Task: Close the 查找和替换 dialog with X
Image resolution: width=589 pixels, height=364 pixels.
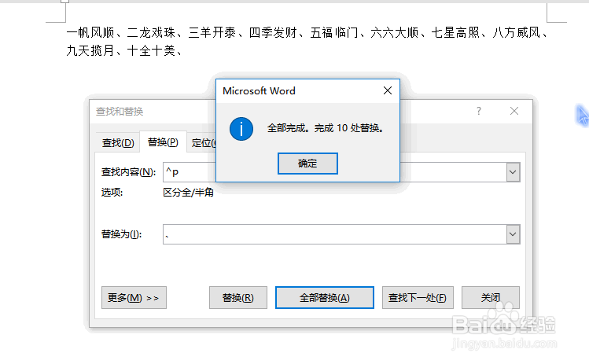Action: pos(514,111)
